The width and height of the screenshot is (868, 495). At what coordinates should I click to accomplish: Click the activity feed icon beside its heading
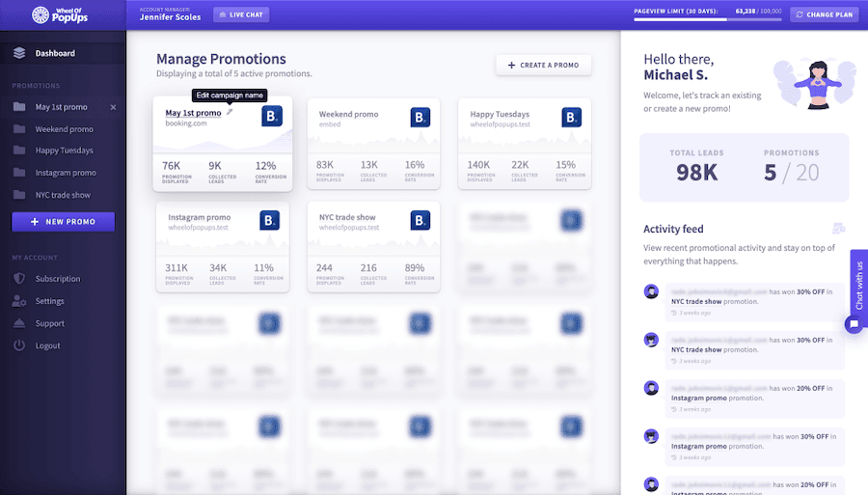tap(838, 229)
